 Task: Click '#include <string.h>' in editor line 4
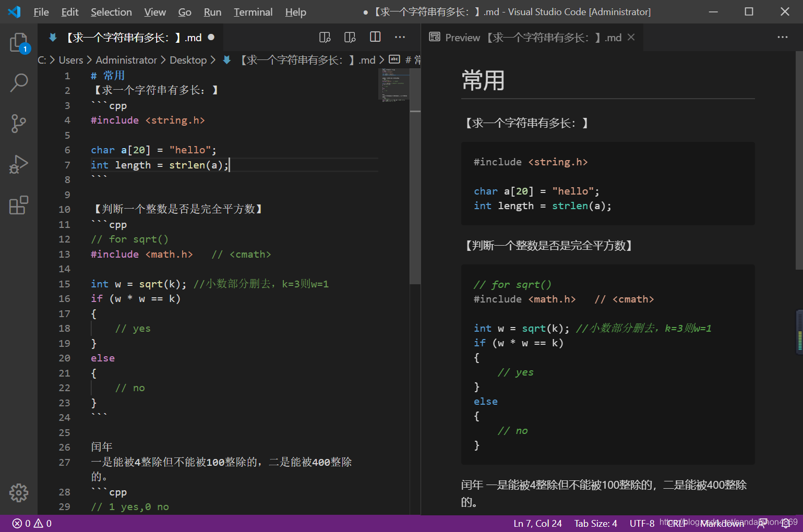(148, 120)
